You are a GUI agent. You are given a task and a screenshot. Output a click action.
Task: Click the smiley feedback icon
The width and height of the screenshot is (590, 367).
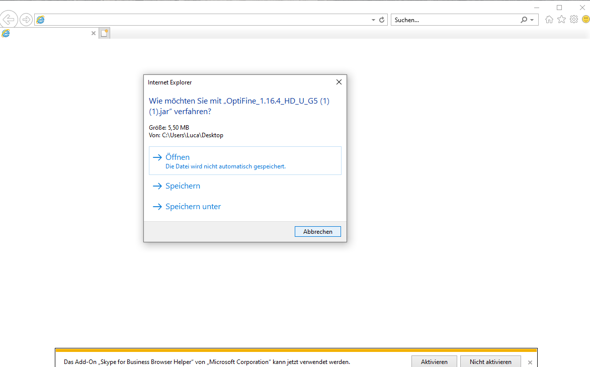pyautogui.click(x=585, y=19)
